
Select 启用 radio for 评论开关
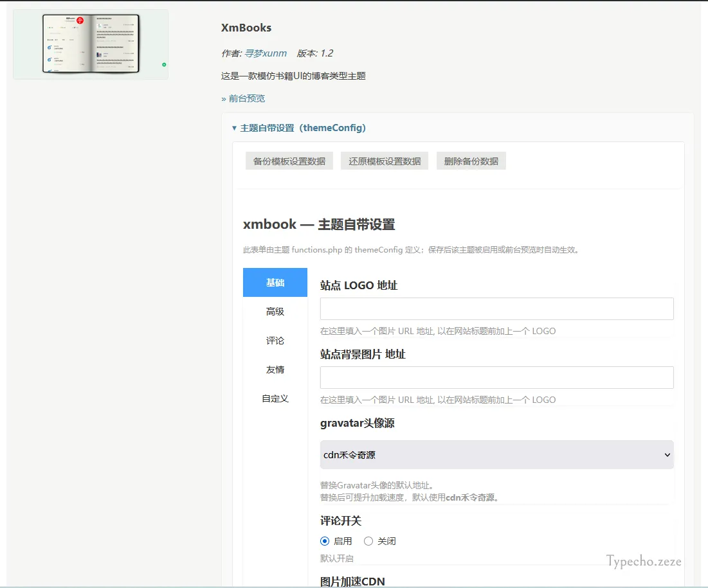click(325, 541)
